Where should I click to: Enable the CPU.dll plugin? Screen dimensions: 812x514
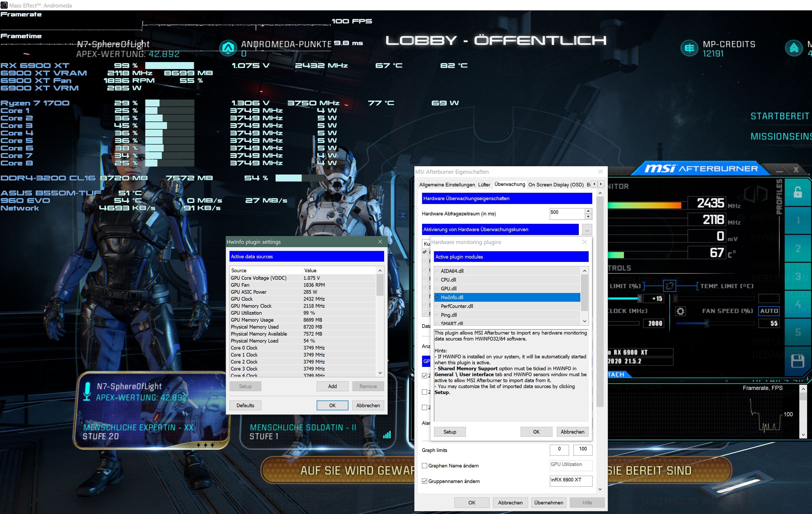click(437, 279)
